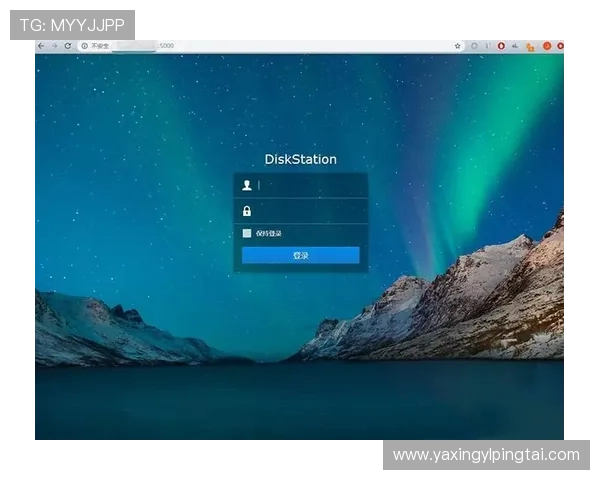Click the DiskStation title text
This screenshot has height=480, width=600.
(x=300, y=159)
